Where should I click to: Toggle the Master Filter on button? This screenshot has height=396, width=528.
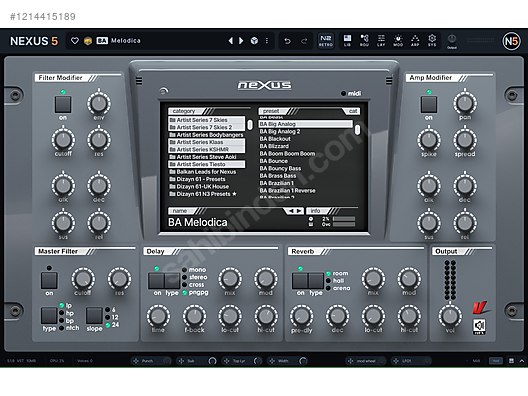(49, 280)
